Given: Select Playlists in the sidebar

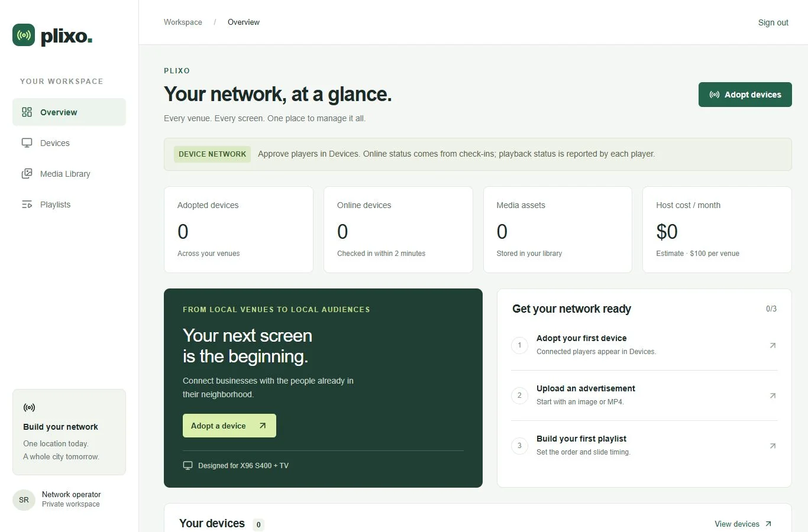Looking at the screenshot, I should [x=69, y=205].
